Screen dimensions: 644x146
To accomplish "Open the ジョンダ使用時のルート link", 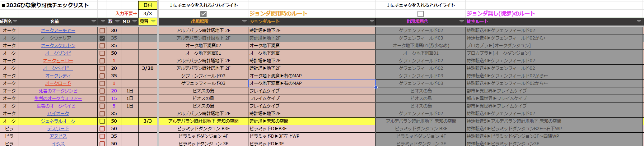I will click(x=278, y=14).
